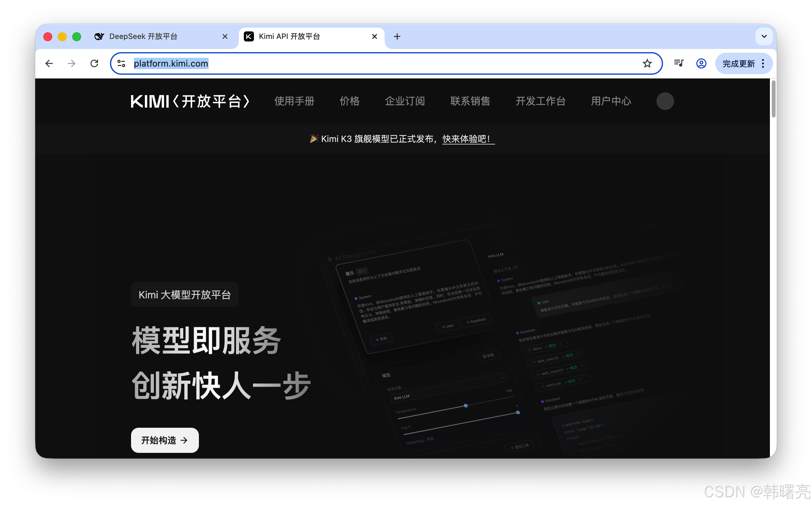Click the yellow minimize window button

coord(62,36)
